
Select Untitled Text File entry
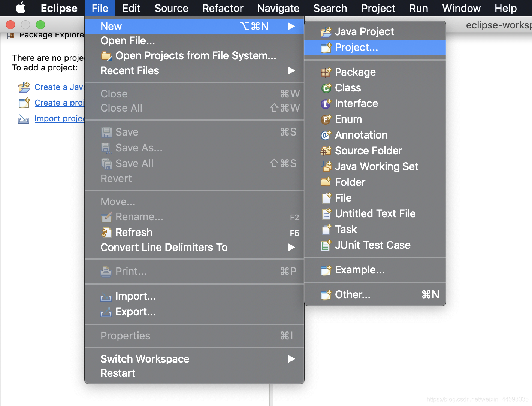coord(375,214)
